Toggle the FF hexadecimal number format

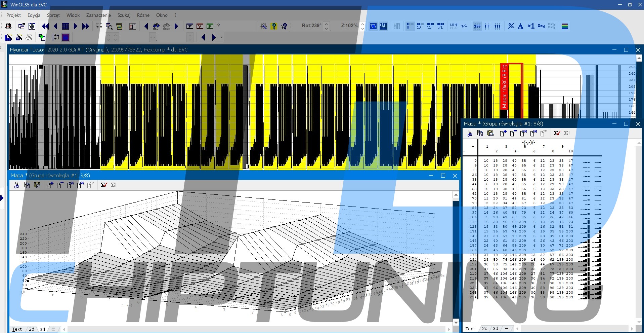pyautogui.click(x=487, y=26)
